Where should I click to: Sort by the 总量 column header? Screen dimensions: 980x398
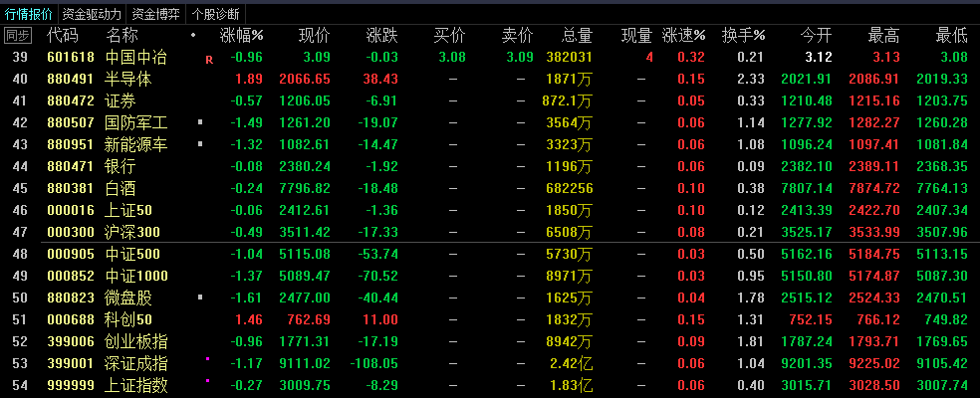coord(577,36)
